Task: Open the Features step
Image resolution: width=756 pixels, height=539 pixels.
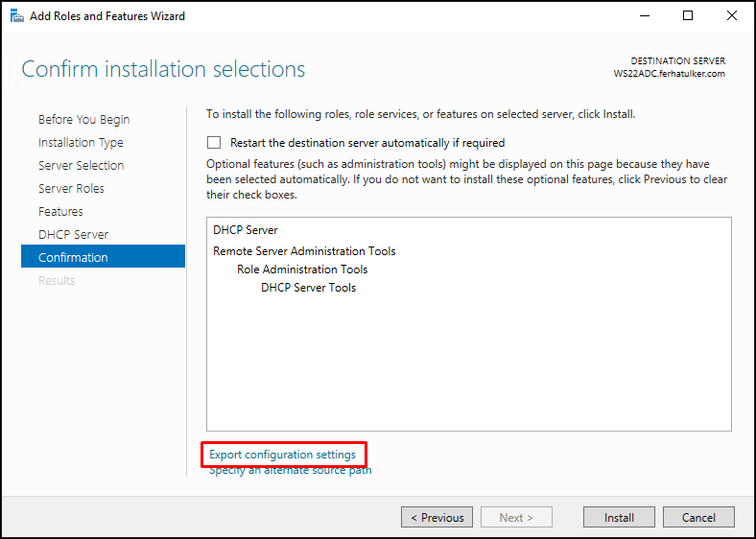Action: [60, 212]
